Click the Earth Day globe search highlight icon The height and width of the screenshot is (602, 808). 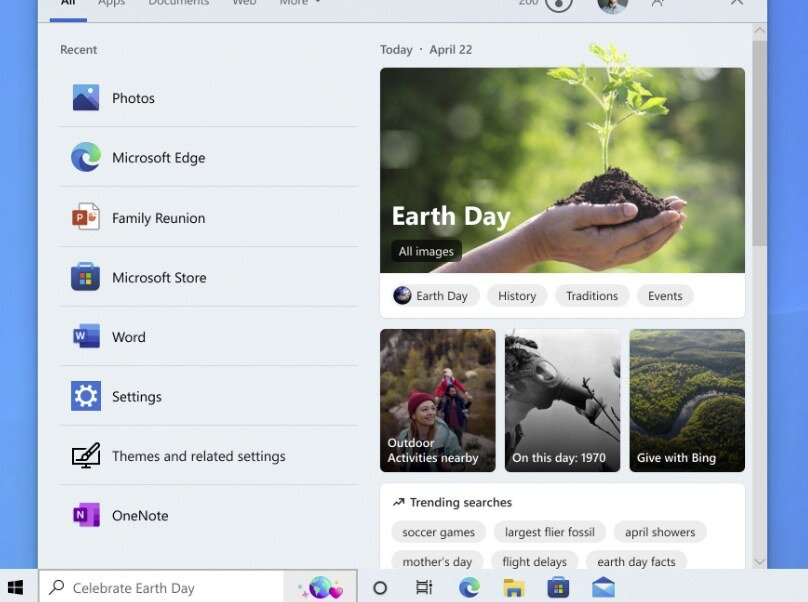click(321, 588)
